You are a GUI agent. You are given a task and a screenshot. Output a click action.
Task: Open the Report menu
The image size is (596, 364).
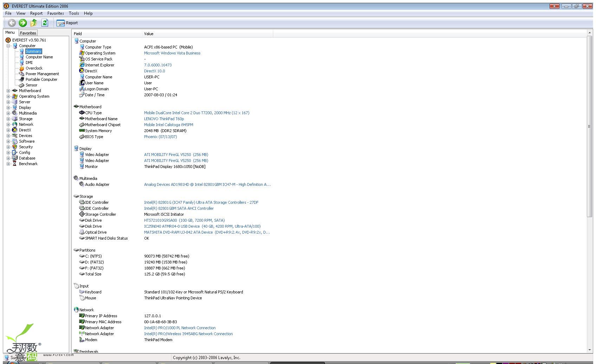point(36,13)
